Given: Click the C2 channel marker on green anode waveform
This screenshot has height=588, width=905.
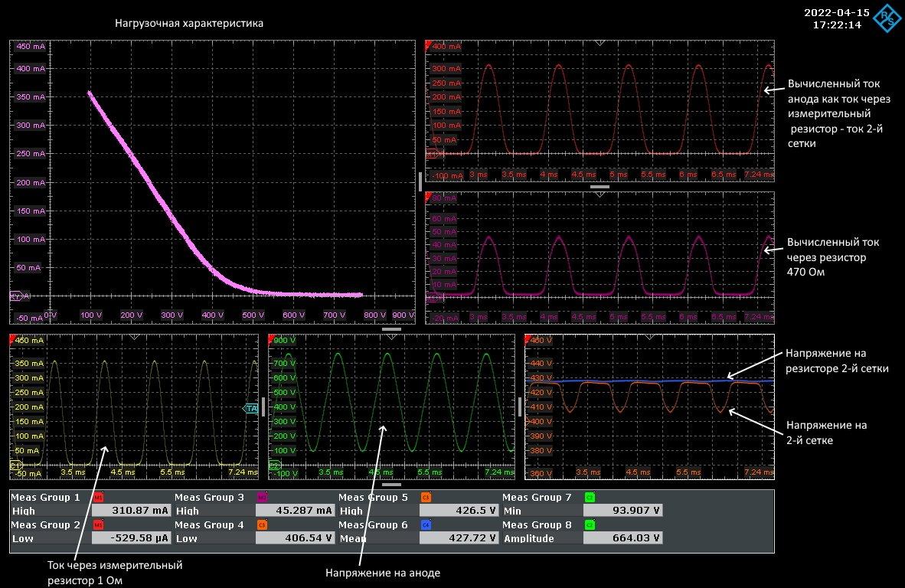Looking at the screenshot, I should (275, 465).
